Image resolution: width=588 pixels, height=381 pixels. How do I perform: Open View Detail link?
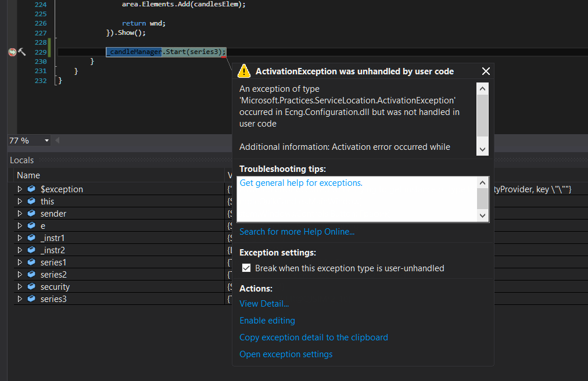pos(264,304)
